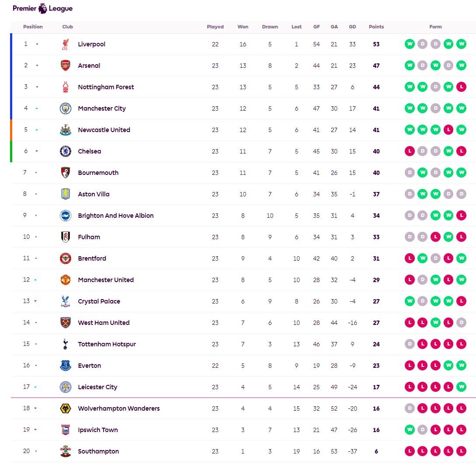Click the Wolverhampton Wanderers wolf crest
This screenshot has width=476, height=464.
[66, 408]
